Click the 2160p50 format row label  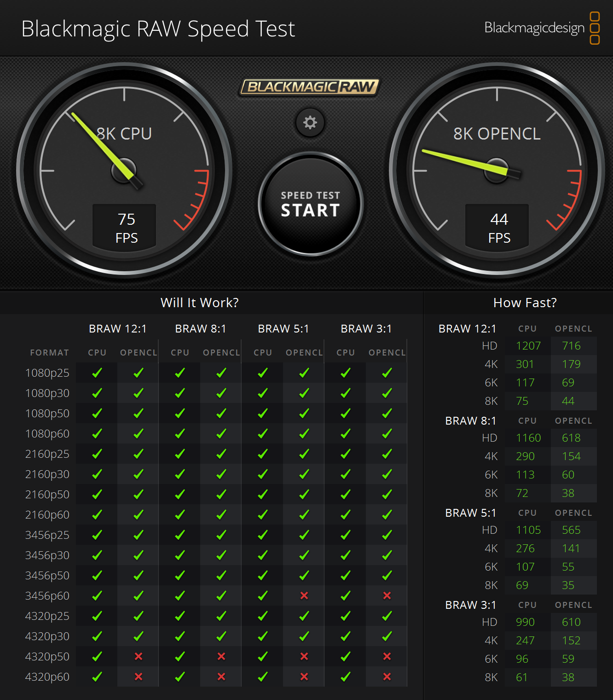click(47, 494)
